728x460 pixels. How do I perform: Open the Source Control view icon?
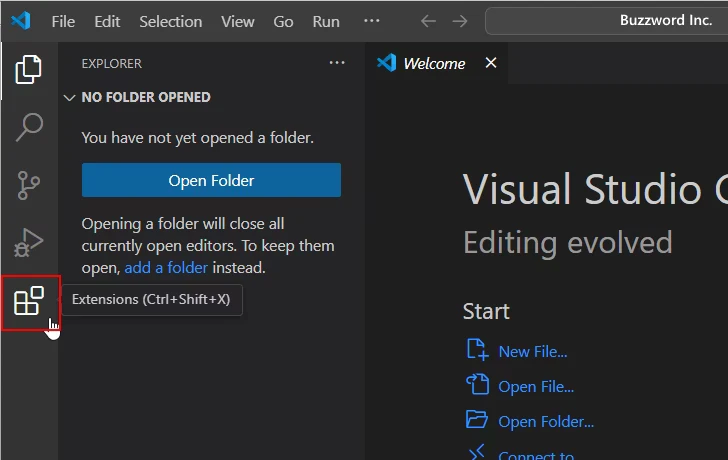click(x=29, y=185)
